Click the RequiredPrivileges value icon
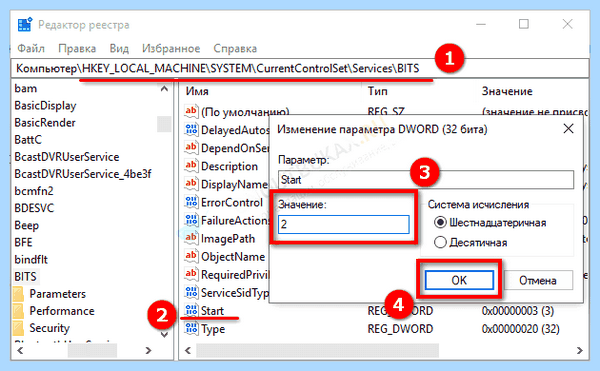The width and height of the screenshot is (600, 371). click(191, 274)
